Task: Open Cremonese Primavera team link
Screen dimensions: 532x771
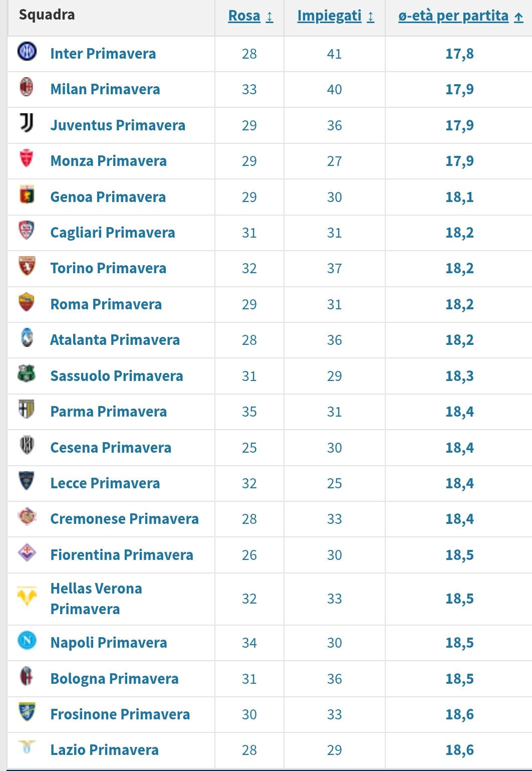Action: click(124, 519)
